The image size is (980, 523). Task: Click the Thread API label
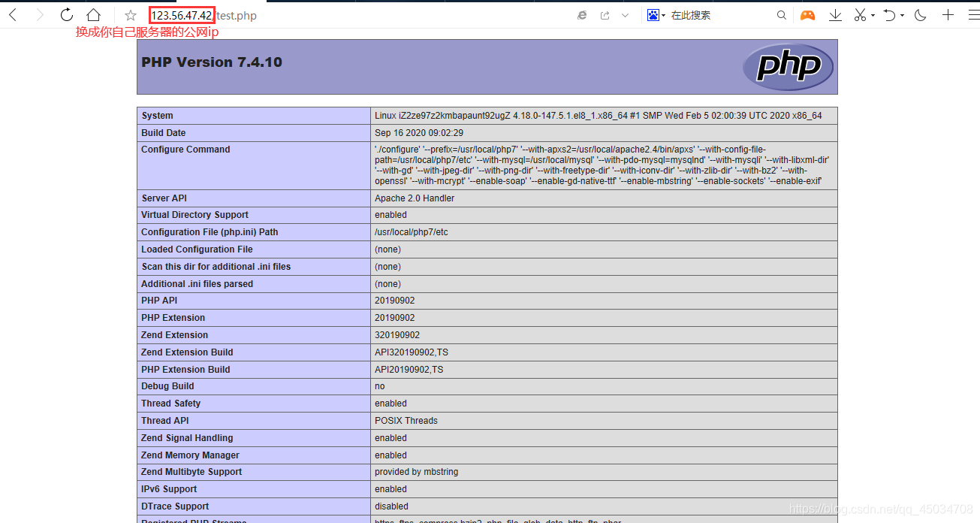pos(165,421)
